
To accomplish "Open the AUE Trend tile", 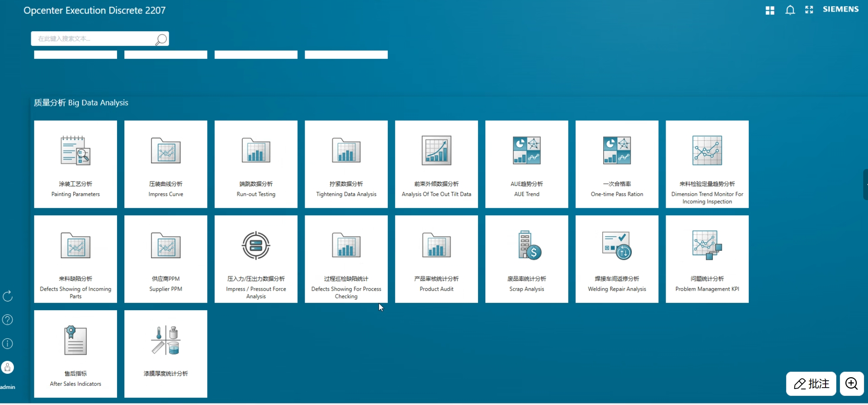I will point(527,164).
